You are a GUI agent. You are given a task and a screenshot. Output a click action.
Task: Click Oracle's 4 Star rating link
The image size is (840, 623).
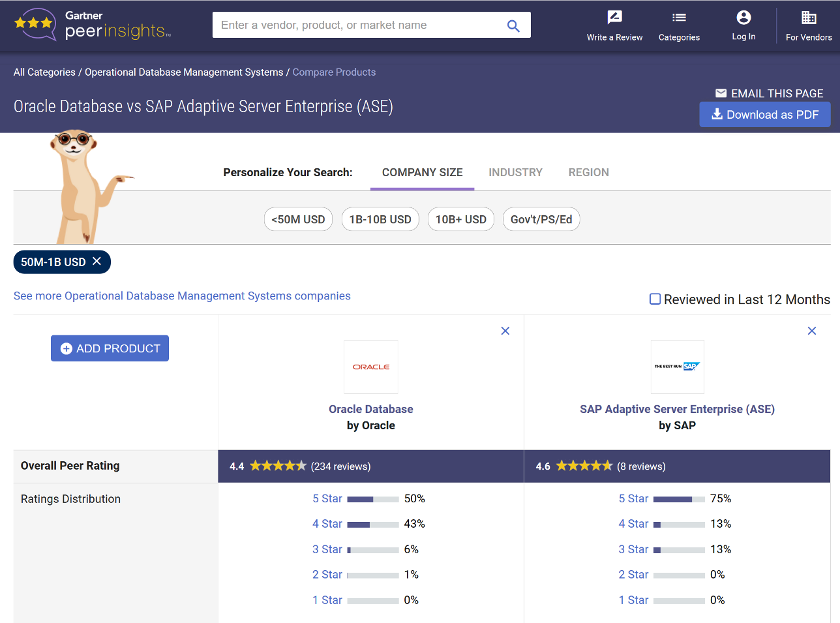(x=327, y=524)
